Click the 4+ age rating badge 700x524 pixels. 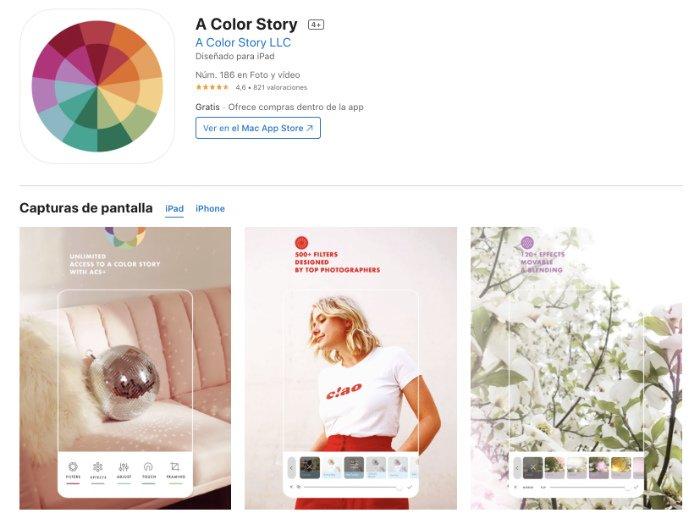[x=316, y=25]
